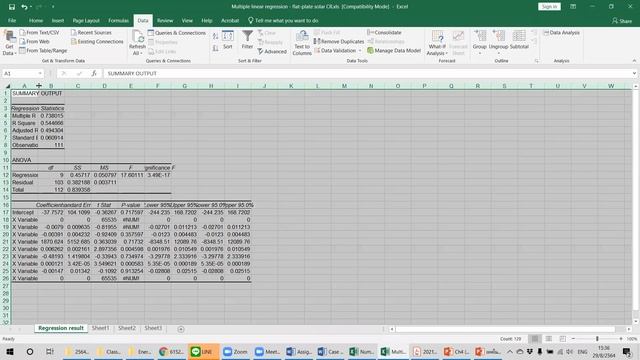Launch the Data Analysis add-in
Screen dimensions: 640x360
point(562,32)
